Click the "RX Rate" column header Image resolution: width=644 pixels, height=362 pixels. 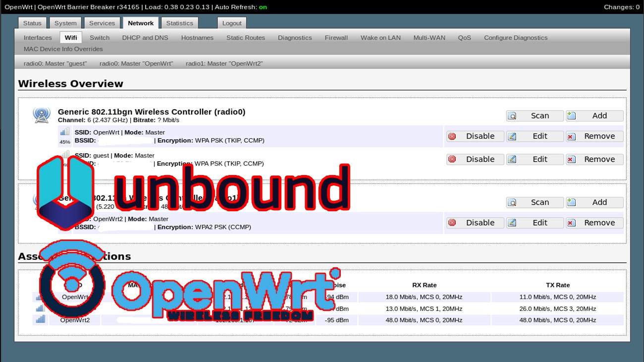coord(425,285)
